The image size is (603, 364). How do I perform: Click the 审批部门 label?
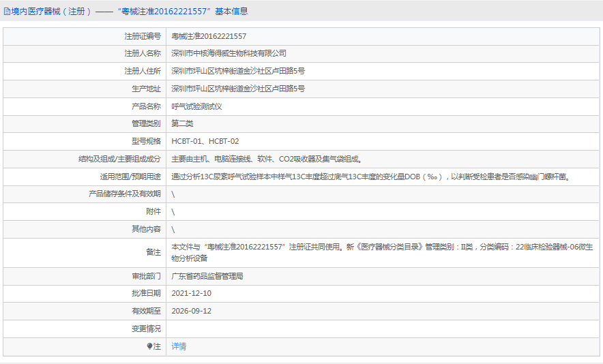coord(146,276)
